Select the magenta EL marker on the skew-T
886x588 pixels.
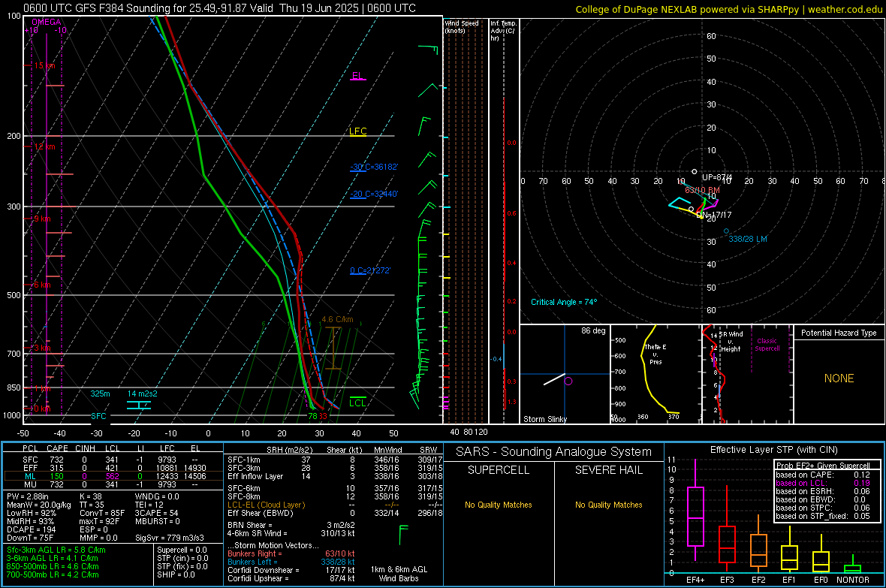[x=357, y=76]
